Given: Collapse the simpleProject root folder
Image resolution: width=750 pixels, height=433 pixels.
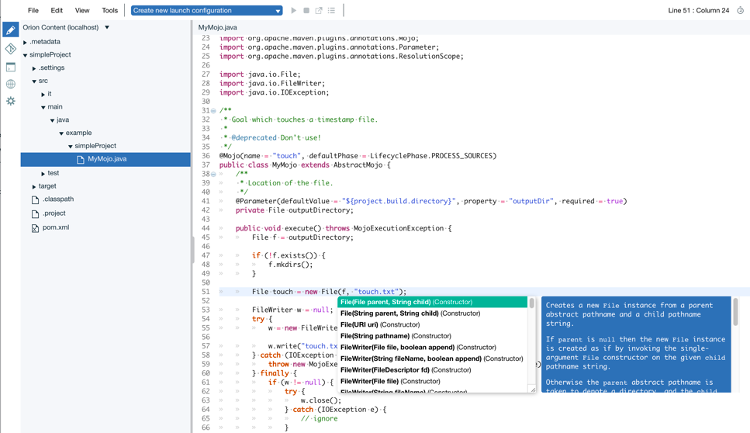Looking at the screenshot, I should [25, 55].
